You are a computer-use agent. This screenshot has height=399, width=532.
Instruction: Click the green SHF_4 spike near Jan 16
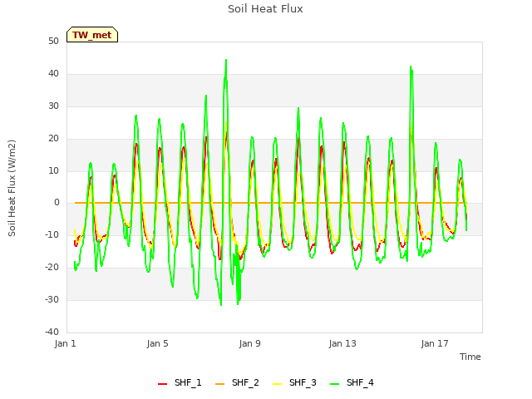coord(411,67)
